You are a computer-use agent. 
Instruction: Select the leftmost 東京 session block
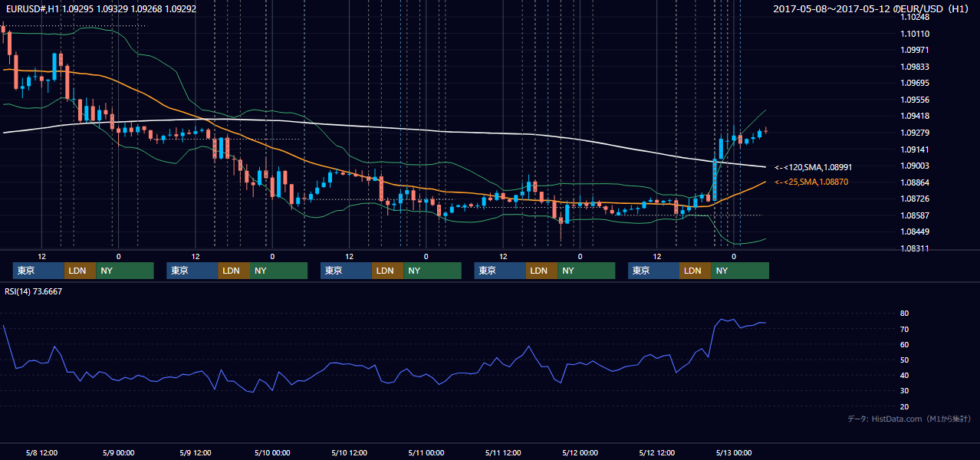(x=38, y=271)
